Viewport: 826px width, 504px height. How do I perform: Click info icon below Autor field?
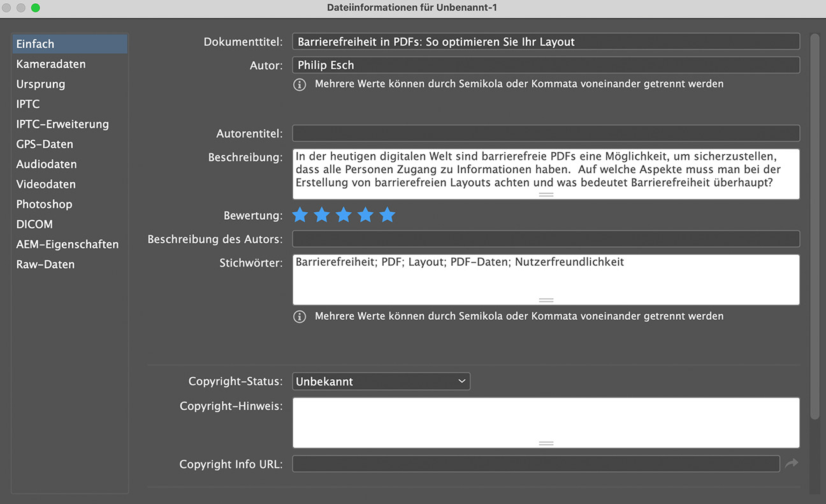tap(300, 84)
